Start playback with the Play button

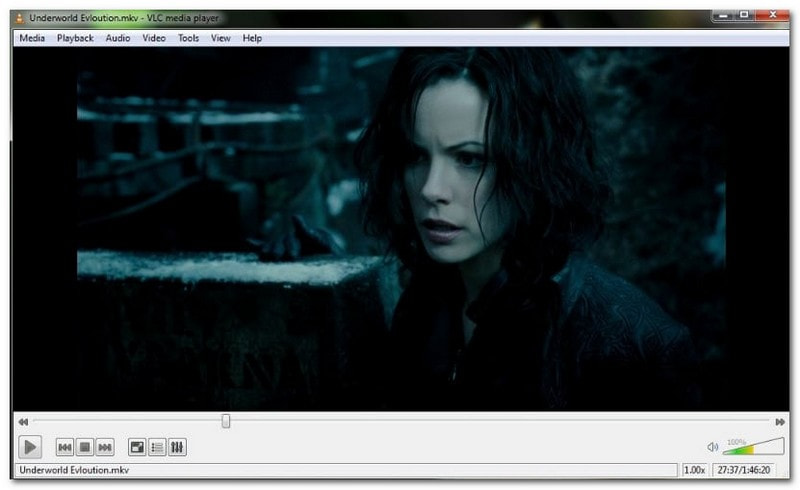point(30,447)
